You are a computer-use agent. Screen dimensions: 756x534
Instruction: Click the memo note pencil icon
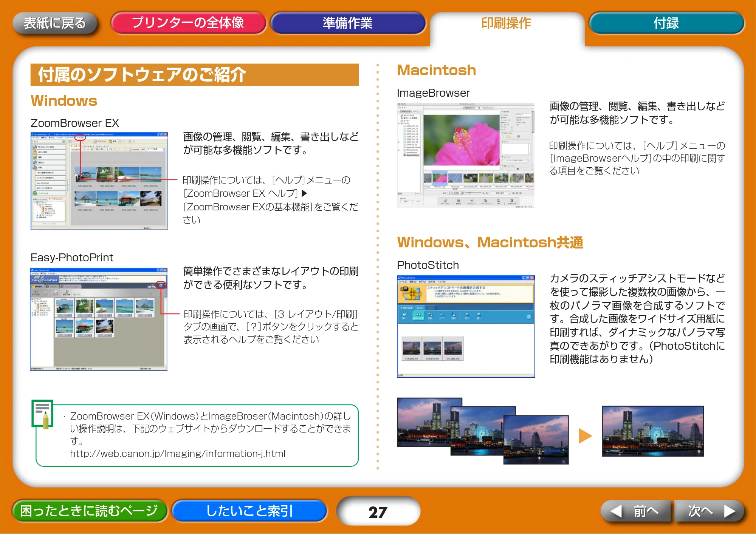[x=42, y=414]
